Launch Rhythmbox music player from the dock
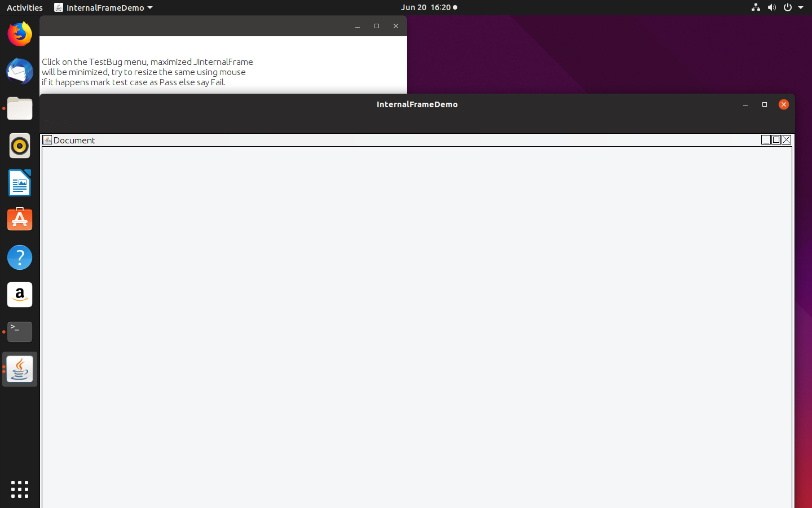The image size is (812, 508). point(20,146)
